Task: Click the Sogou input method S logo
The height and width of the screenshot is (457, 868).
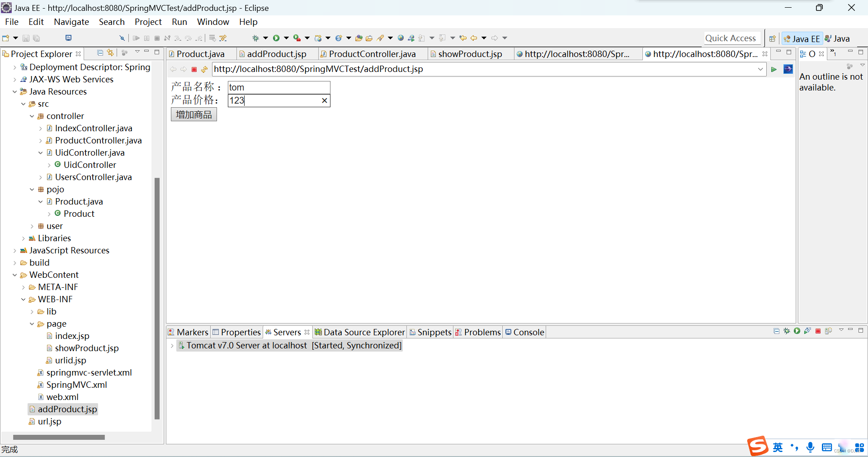Action: click(x=757, y=446)
